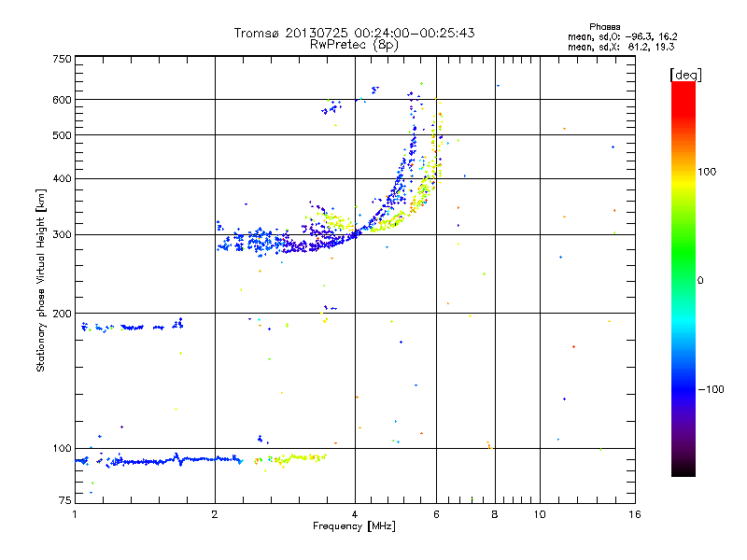This screenshot has height=560, width=747.
Task: Select the 'mean, sd,X: 81.2, 19.3' line
Action: point(621,47)
